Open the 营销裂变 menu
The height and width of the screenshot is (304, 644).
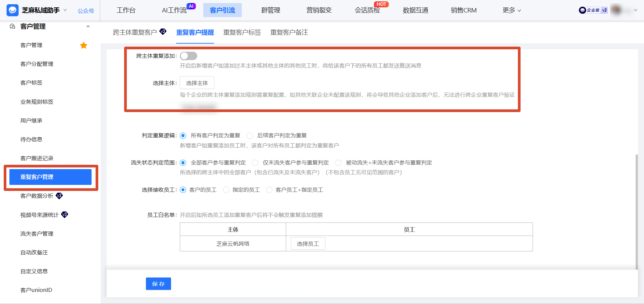point(319,10)
